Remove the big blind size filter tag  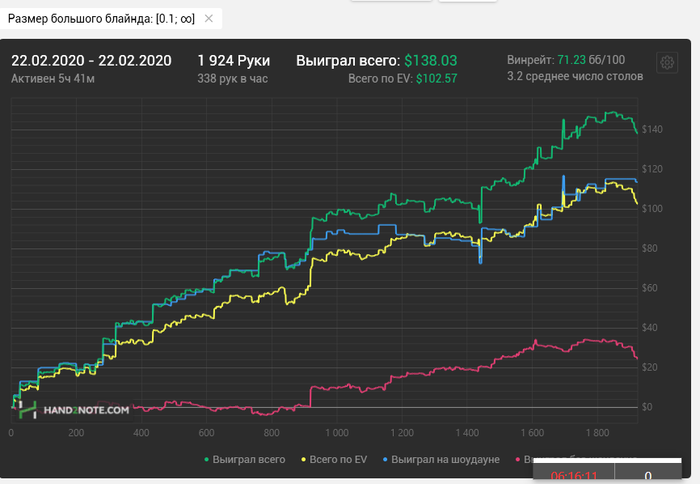(x=208, y=19)
